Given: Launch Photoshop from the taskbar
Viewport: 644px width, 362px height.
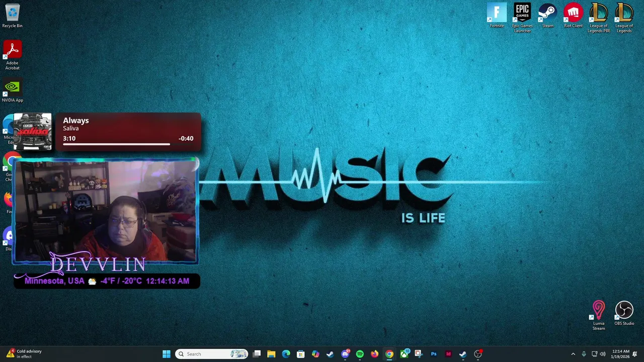Looking at the screenshot, I should coord(434,354).
